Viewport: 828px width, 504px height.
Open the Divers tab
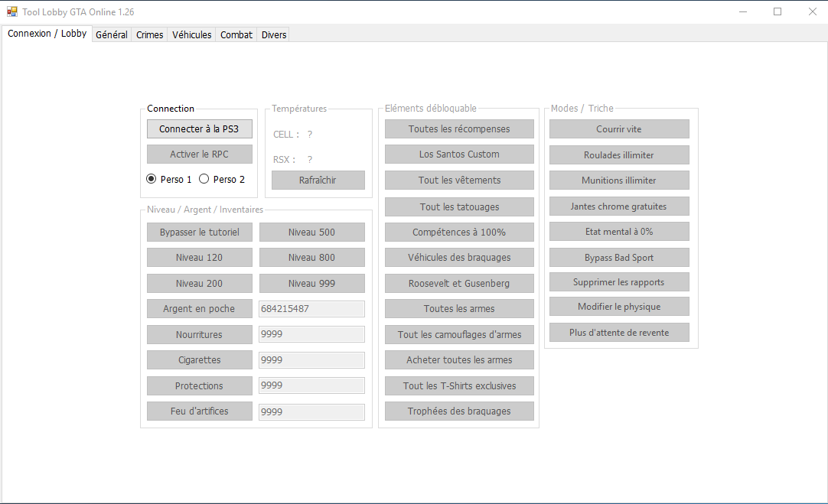[273, 35]
